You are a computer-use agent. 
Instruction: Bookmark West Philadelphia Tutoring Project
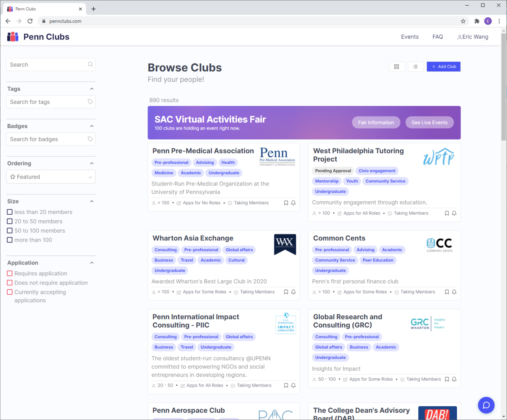(447, 213)
